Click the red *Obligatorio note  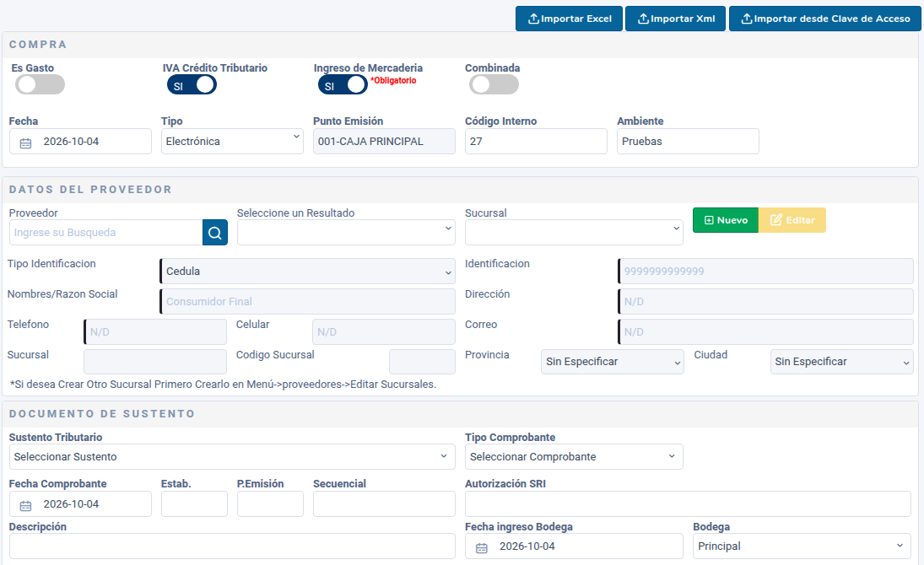[x=393, y=80]
